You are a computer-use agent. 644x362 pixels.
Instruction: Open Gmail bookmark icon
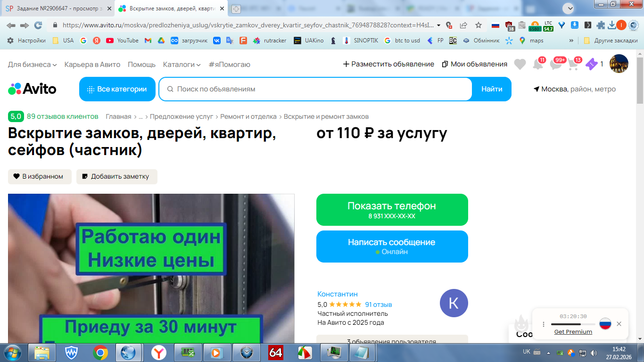[x=148, y=41]
